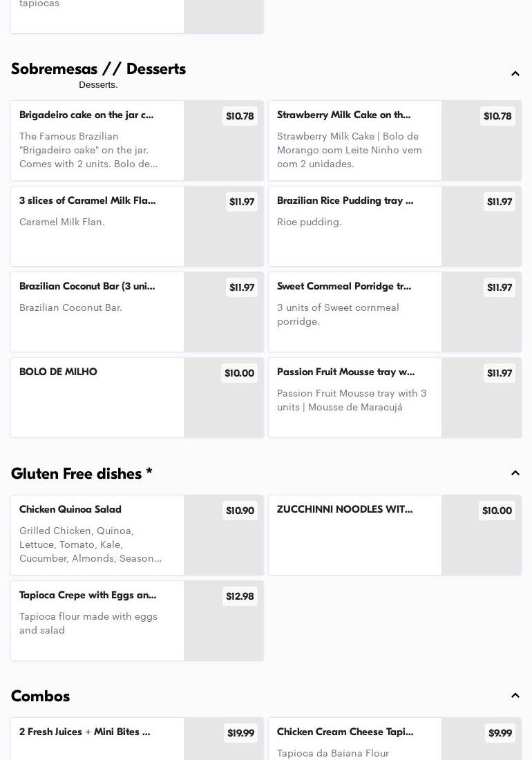Click the Gluten Free dishes heading

coord(82,474)
